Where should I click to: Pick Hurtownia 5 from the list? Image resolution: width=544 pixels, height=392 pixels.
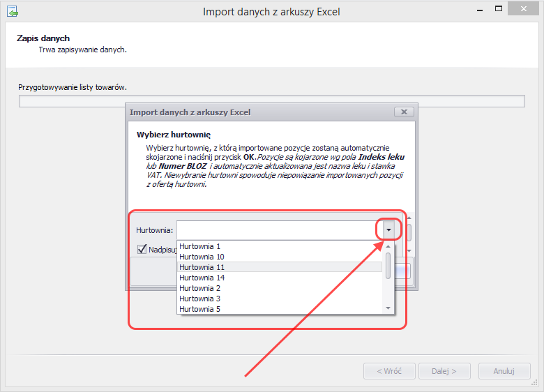click(x=199, y=309)
